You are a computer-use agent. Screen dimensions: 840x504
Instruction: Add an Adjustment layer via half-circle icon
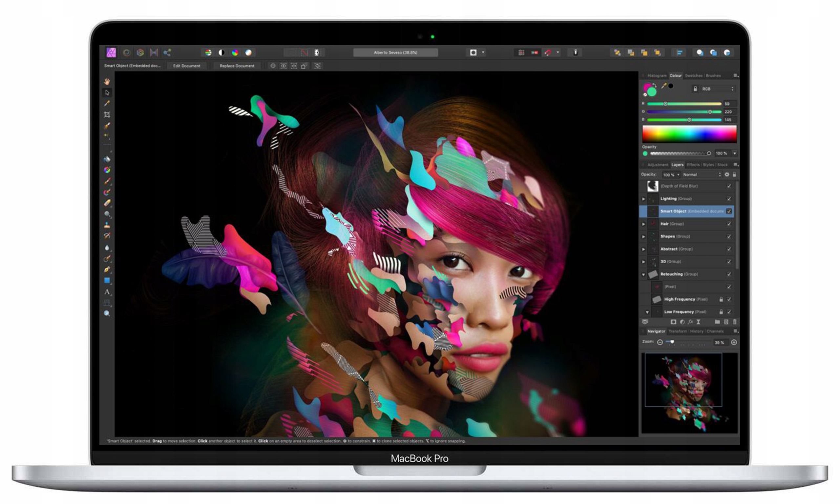[682, 322]
